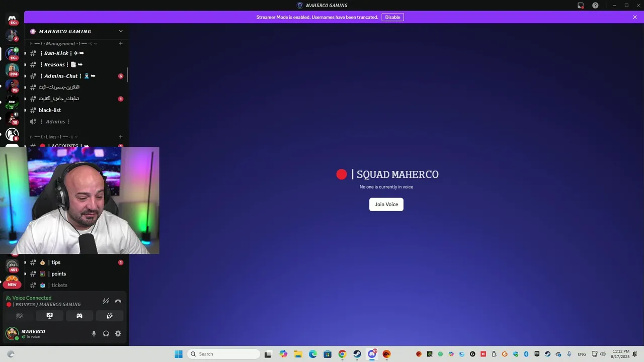Open the الفائزين-بسحوبات-البث channel
The width and height of the screenshot is (644, 362).
point(76,87)
